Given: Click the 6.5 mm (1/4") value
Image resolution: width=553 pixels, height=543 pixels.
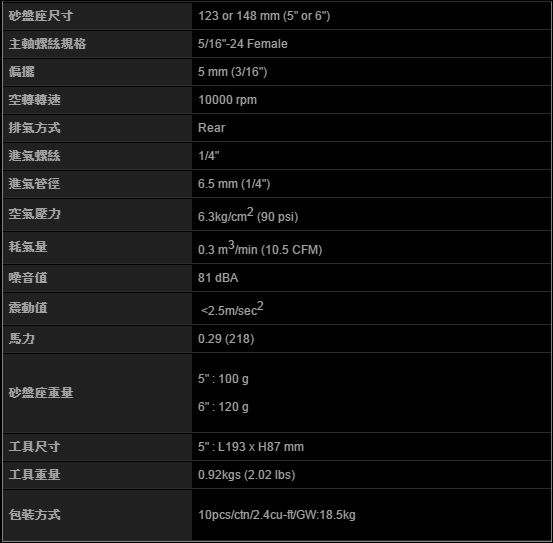Looking at the screenshot, I should click(234, 184).
